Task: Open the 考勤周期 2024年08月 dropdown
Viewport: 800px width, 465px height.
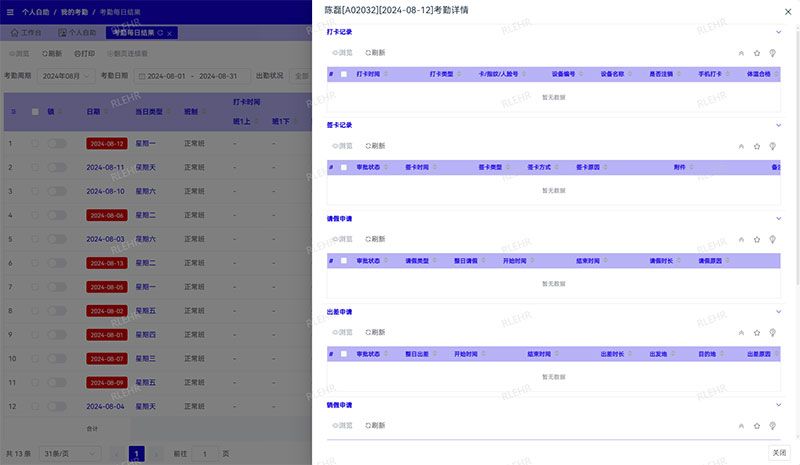Action: [66, 76]
